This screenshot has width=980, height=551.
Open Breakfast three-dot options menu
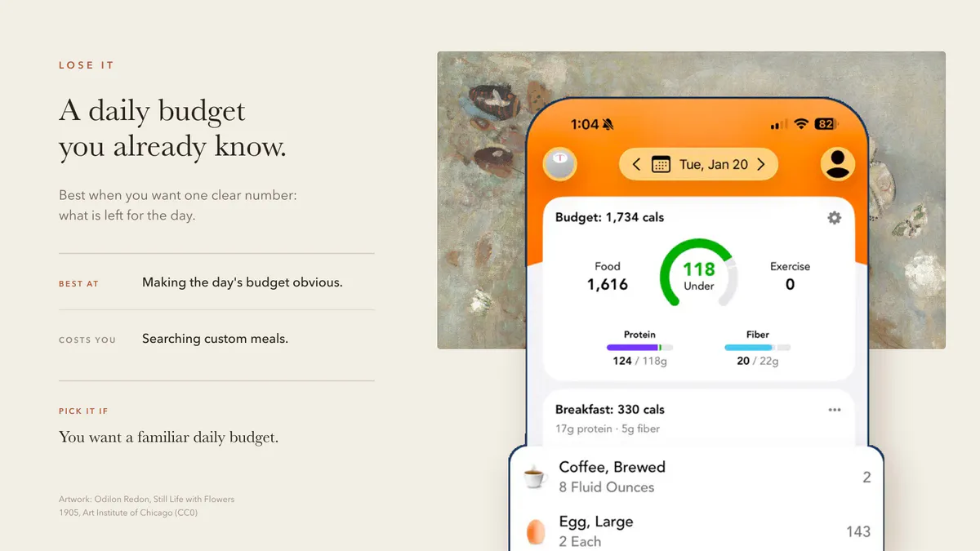click(x=835, y=410)
